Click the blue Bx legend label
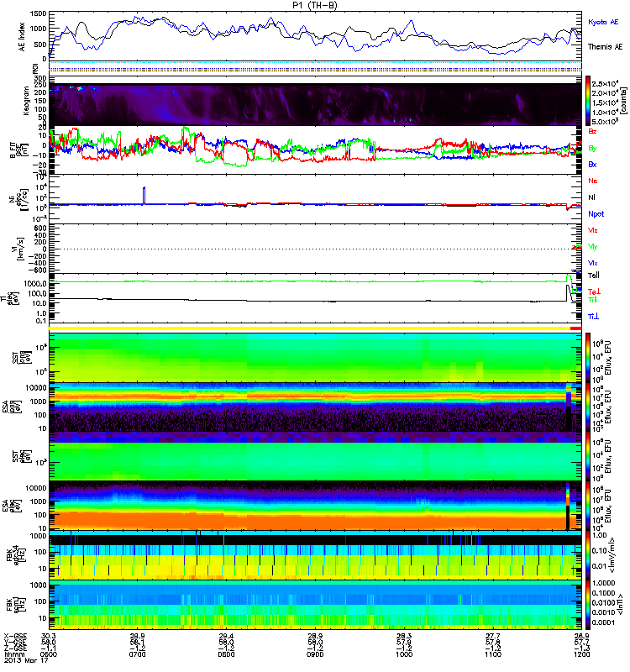 click(x=592, y=165)
